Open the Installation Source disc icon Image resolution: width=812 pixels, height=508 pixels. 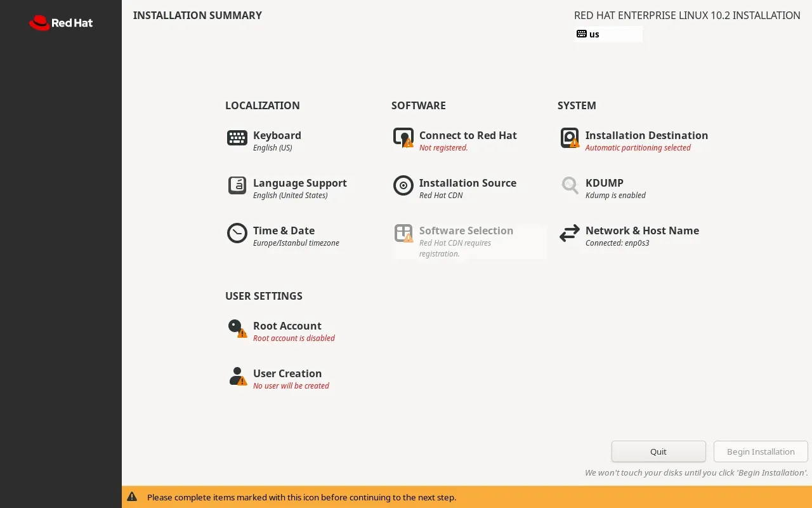(x=403, y=185)
